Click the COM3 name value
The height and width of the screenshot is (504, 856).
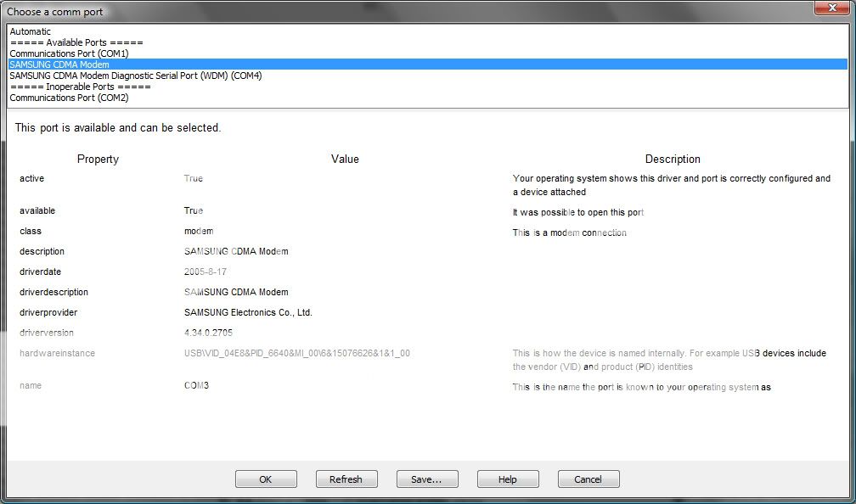196,385
